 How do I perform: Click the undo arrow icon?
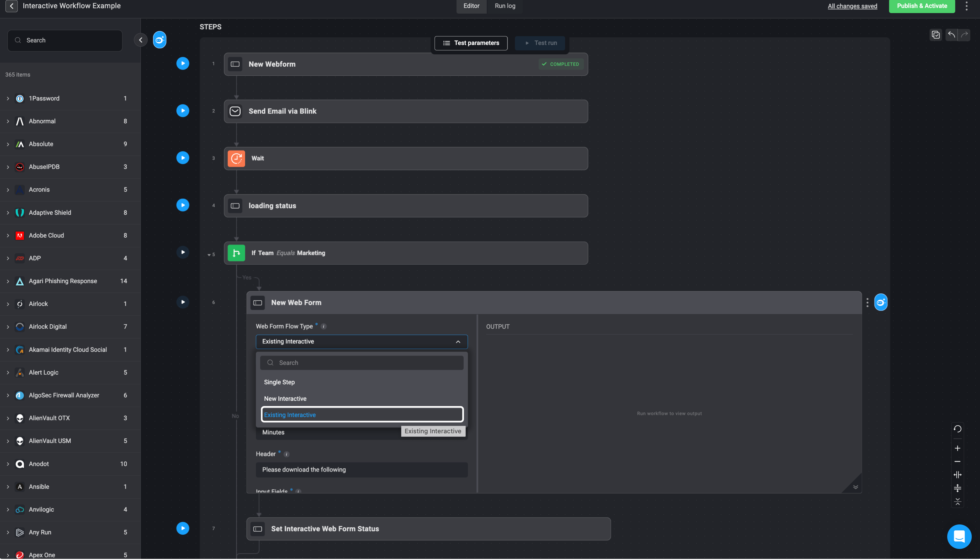click(952, 35)
